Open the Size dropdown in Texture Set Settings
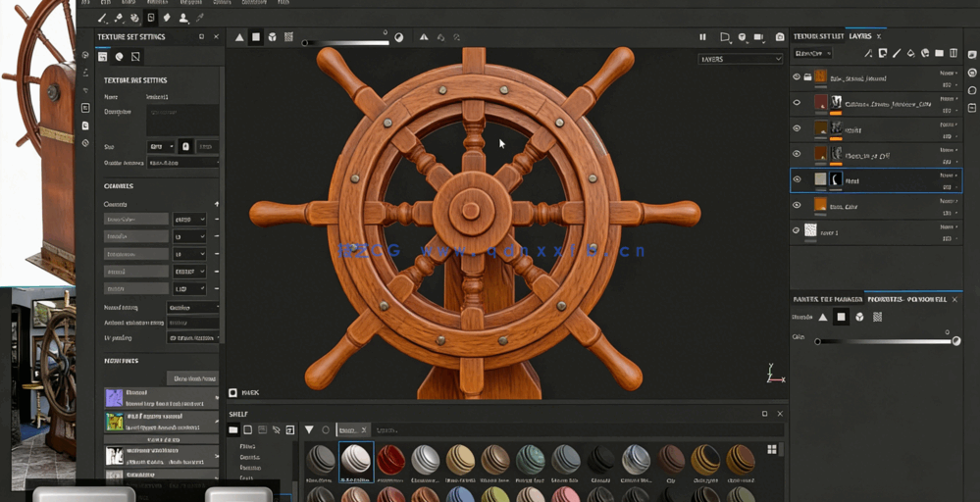This screenshot has width=980, height=502. tap(161, 147)
